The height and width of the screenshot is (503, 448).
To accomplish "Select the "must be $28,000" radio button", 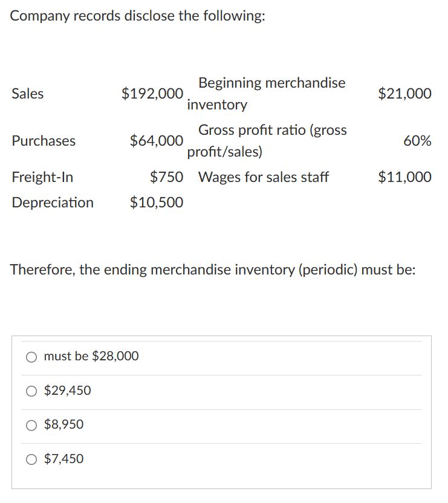I will point(31,356).
